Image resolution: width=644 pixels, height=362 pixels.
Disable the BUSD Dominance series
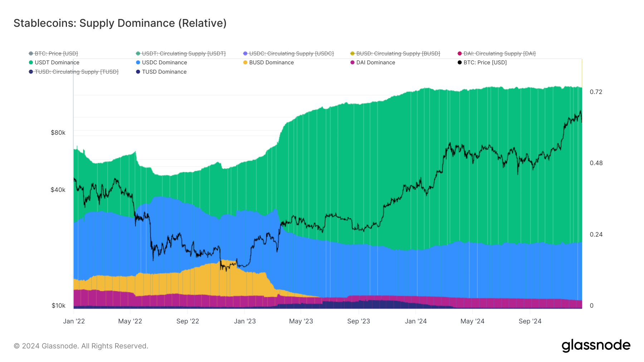click(269, 62)
